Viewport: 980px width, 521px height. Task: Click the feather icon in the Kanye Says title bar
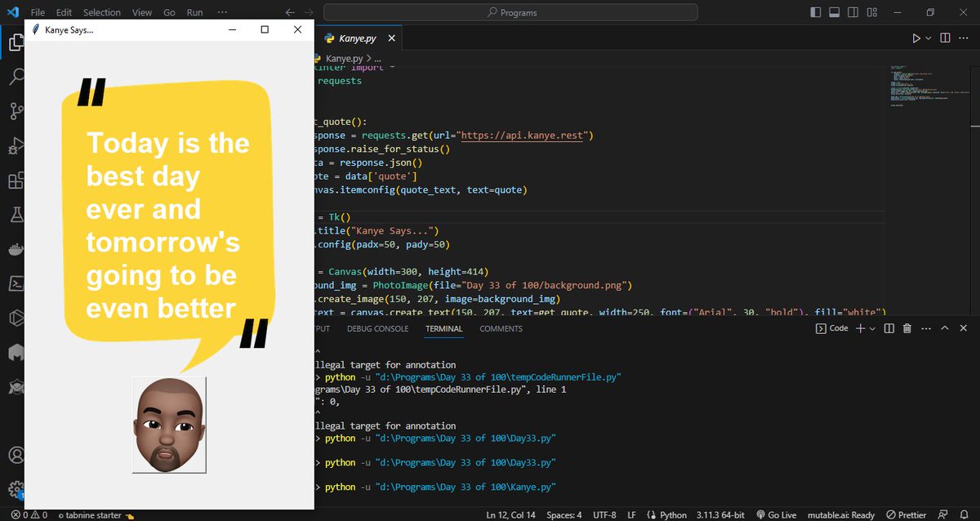click(x=35, y=29)
